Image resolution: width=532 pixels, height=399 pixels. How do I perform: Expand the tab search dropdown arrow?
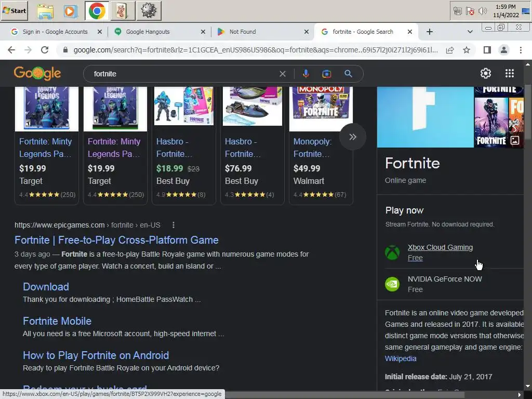[x=470, y=32]
